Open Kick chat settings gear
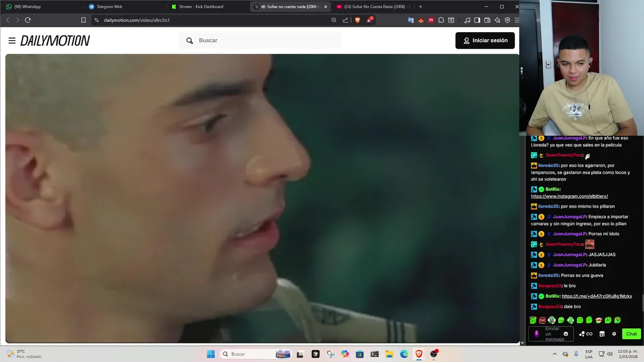The height and width of the screenshot is (362, 644). coord(614,334)
